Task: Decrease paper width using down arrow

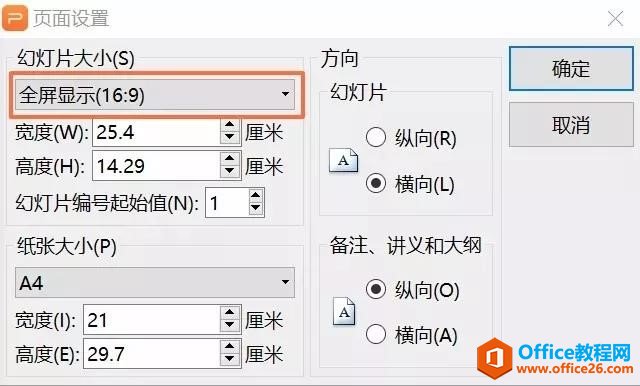Action: pos(230,325)
